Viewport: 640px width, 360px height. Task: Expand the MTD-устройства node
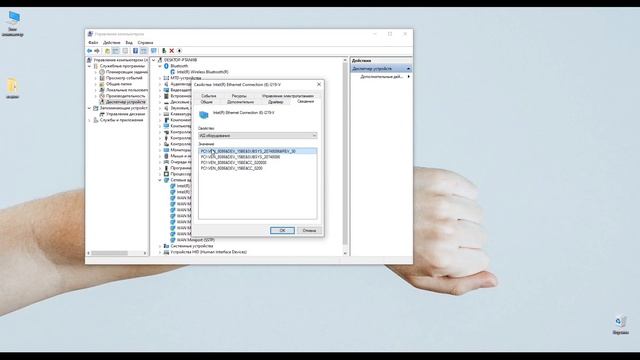(x=160, y=78)
